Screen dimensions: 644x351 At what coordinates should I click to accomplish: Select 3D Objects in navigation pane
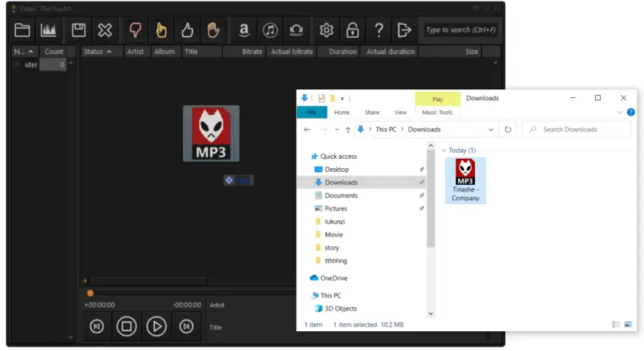pos(340,309)
